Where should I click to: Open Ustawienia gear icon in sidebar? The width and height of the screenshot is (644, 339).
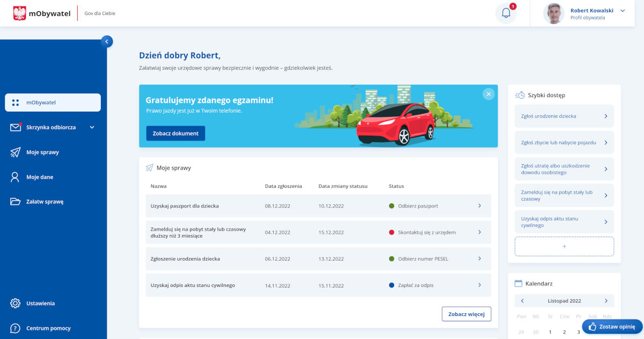16,303
